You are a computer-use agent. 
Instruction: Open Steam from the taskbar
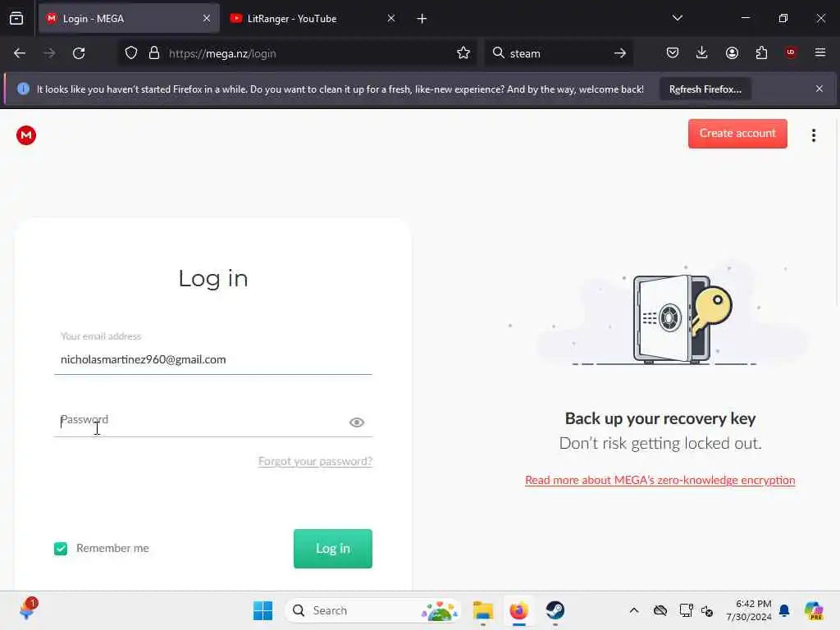555,610
